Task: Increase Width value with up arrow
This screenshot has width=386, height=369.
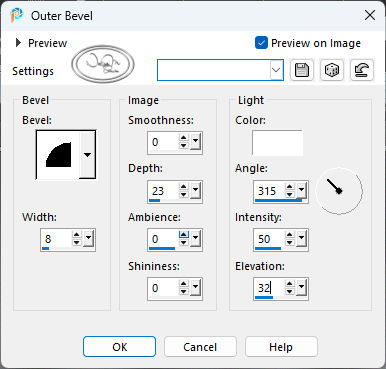Action: point(77,235)
